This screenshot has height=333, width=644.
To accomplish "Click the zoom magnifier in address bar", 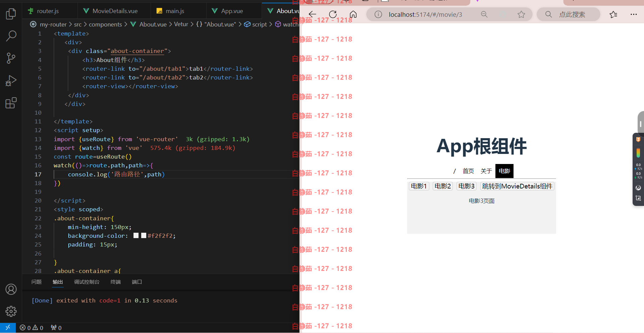I will [484, 14].
